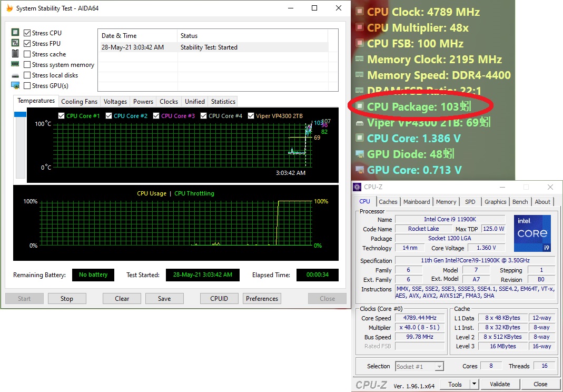The width and height of the screenshot is (563, 392).
Task: Click the Status column header
Action: (x=252, y=36)
